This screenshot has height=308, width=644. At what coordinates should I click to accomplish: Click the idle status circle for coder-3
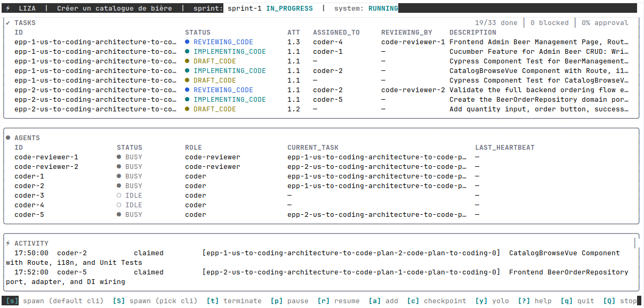point(119,196)
